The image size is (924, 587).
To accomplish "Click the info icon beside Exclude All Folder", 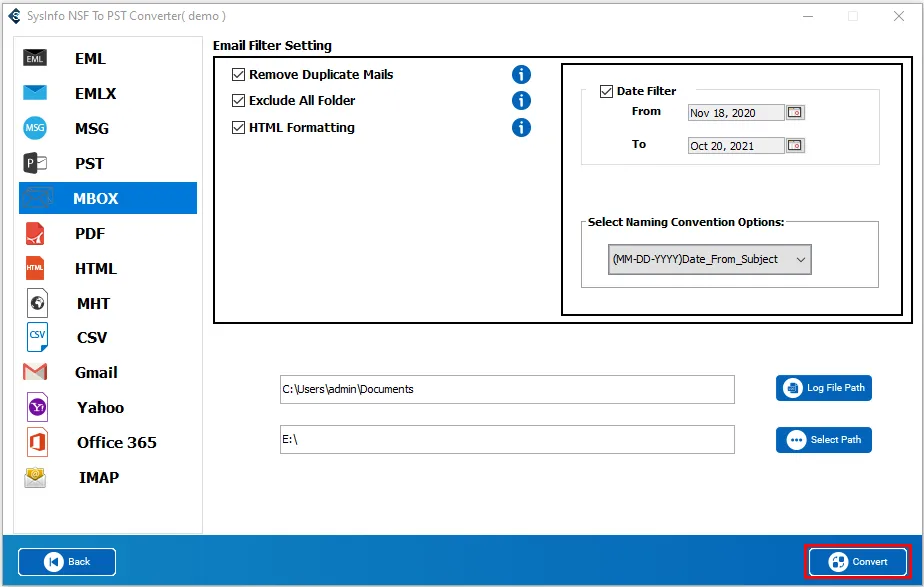I will [521, 101].
